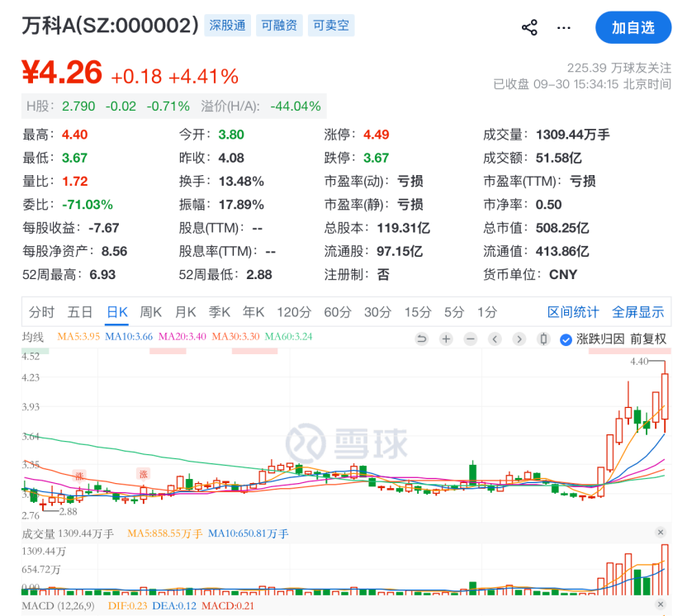The width and height of the screenshot is (687, 616).
Task: Select the 60分 interval tab
Action: 338,312
